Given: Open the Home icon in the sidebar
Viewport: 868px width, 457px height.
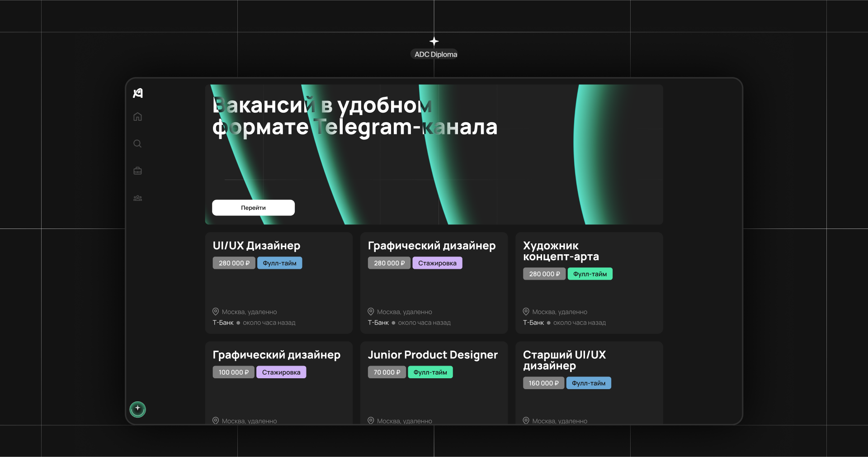Looking at the screenshot, I should pos(138,117).
